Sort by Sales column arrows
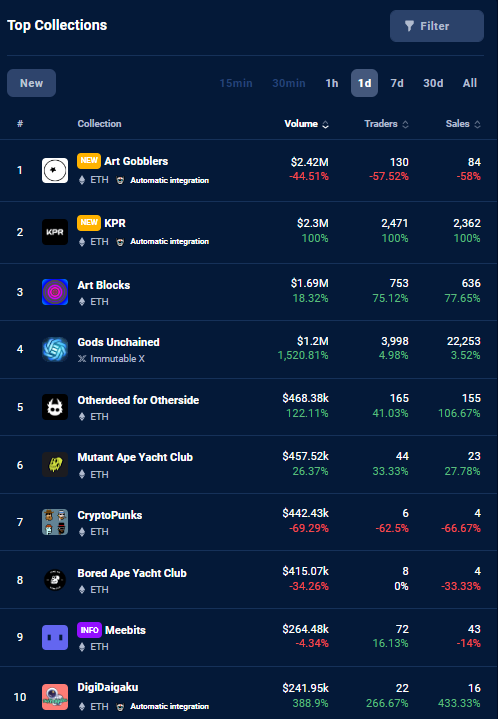 point(477,124)
